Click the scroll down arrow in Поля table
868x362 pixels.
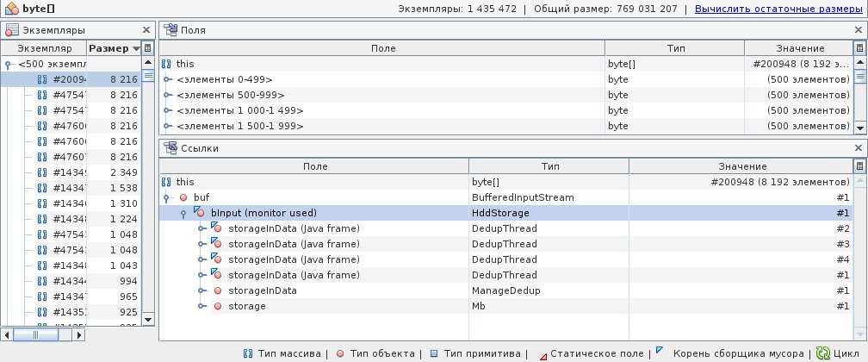click(x=859, y=128)
